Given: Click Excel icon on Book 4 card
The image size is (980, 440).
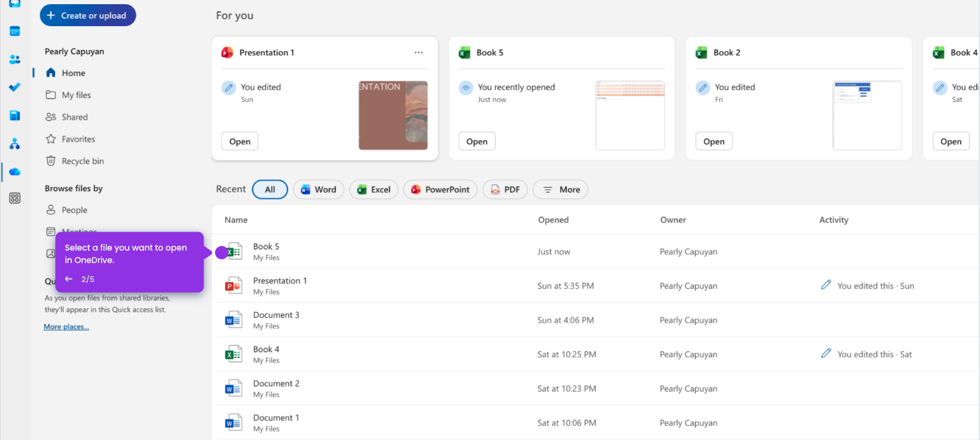Looking at the screenshot, I should (938, 53).
